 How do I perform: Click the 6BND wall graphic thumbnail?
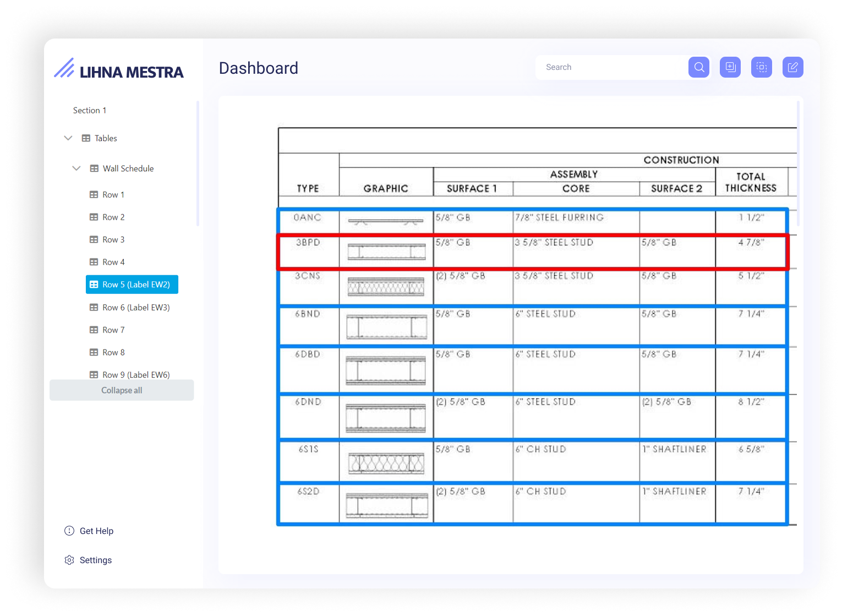click(386, 327)
